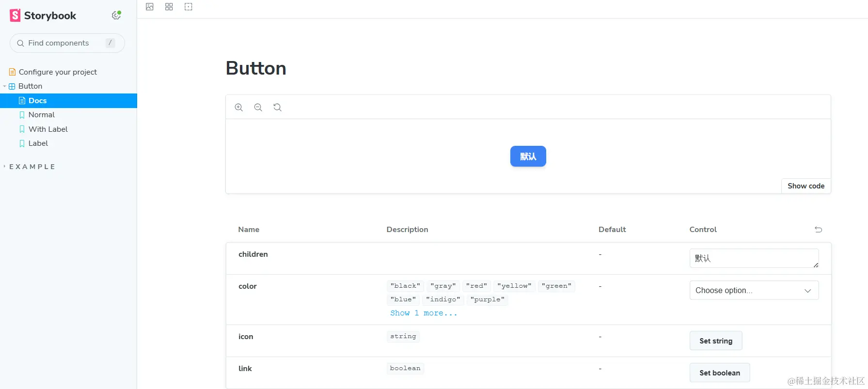The image size is (868, 389).
Task: Click the Show code button
Action: (x=805, y=186)
